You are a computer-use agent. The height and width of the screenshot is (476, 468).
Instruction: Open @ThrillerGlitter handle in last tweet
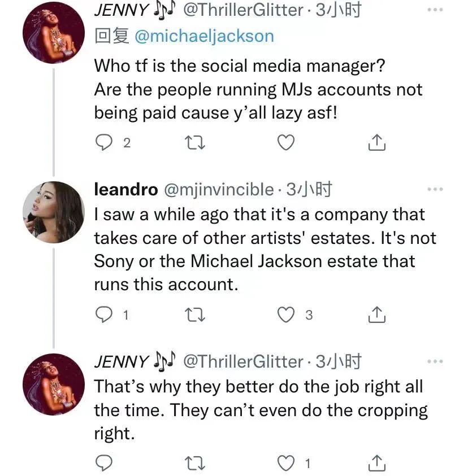[244, 361]
